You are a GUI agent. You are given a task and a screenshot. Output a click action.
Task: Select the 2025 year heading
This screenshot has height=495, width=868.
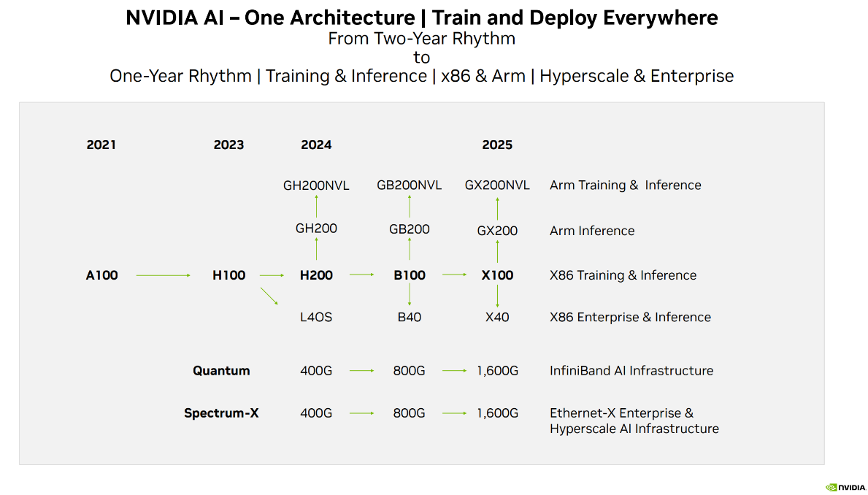click(497, 145)
